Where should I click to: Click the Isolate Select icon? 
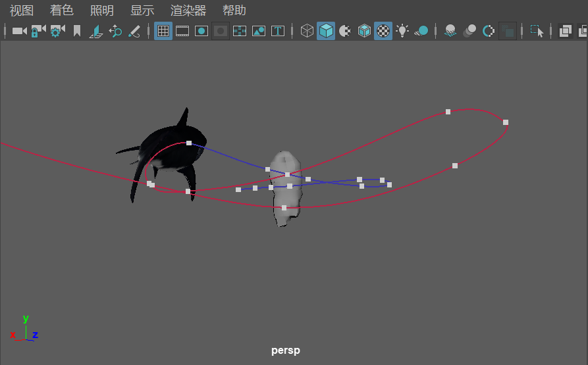[x=537, y=31]
